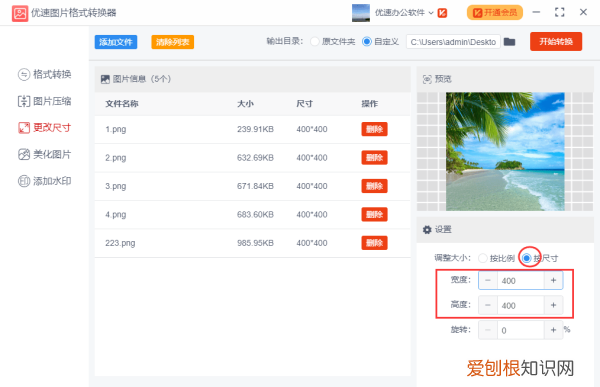Click the 设置 gear icon
Image resolution: width=600 pixels, height=387 pixels.
427,230
